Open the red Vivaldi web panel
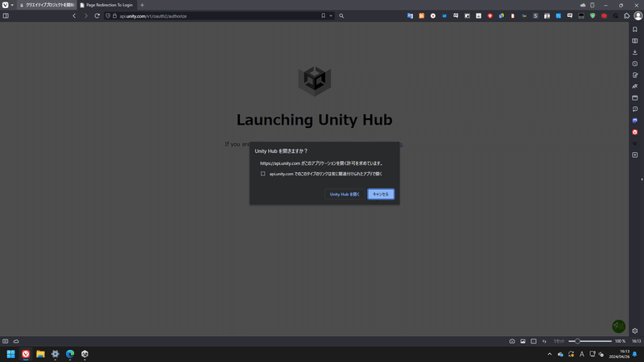Image resolution: width=644 pixels, height=362 pixels. 635,132
